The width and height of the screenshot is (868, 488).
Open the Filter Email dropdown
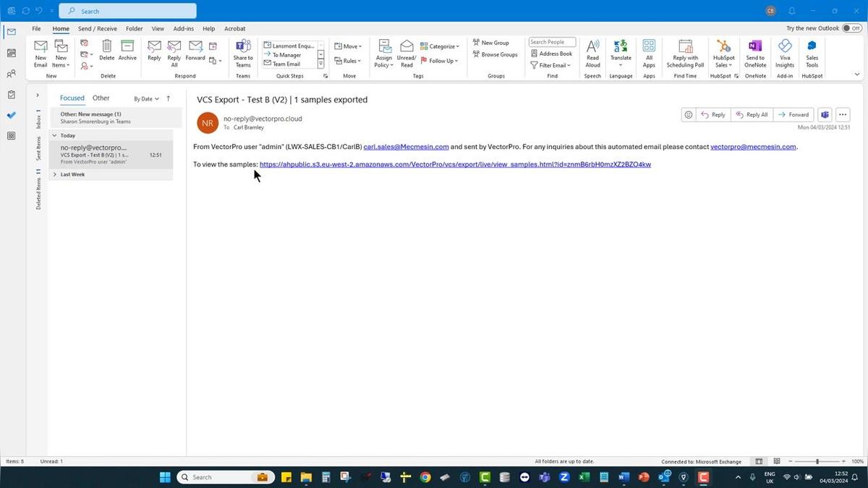551,65
